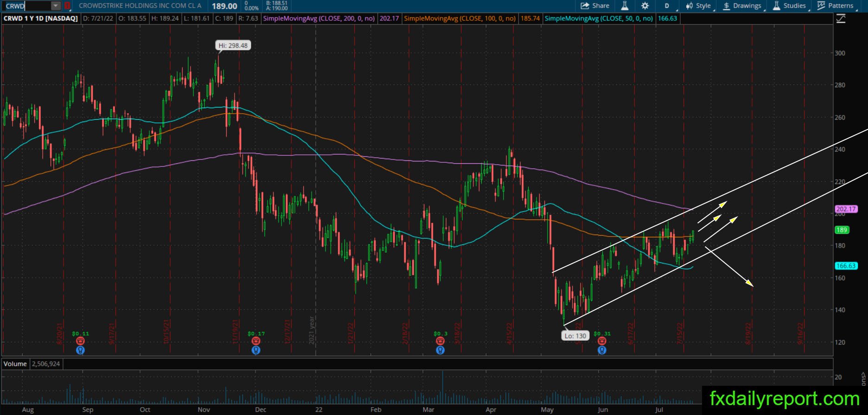Click the lightbulb icon under $0.31 earnings
The width and height of the screenshot is (868, 415).
tap(602, 350)
